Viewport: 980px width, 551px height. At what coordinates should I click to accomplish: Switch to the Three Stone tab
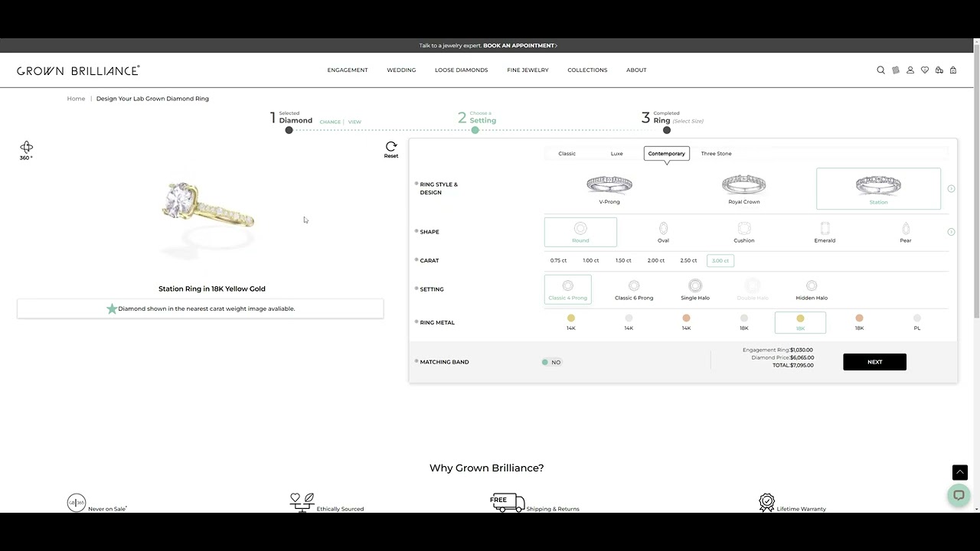tap(716, 153)
